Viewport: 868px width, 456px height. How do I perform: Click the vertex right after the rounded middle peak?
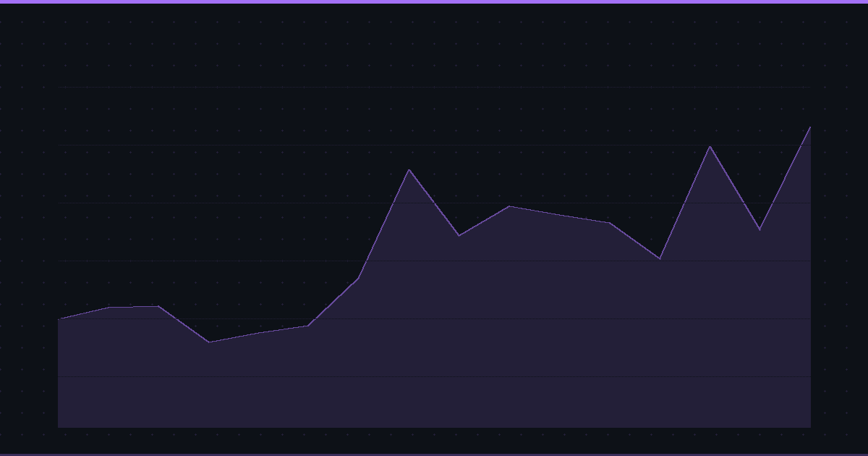tap(559, 215)
